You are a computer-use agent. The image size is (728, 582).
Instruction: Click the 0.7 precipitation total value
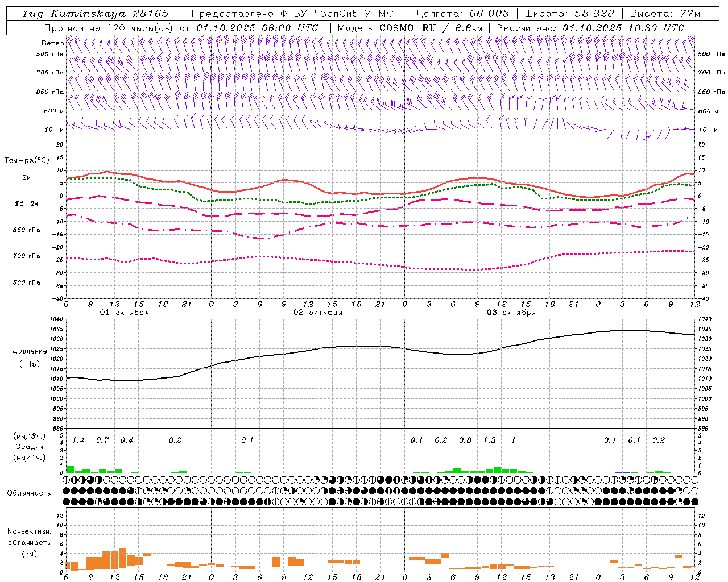click(102, 440)
